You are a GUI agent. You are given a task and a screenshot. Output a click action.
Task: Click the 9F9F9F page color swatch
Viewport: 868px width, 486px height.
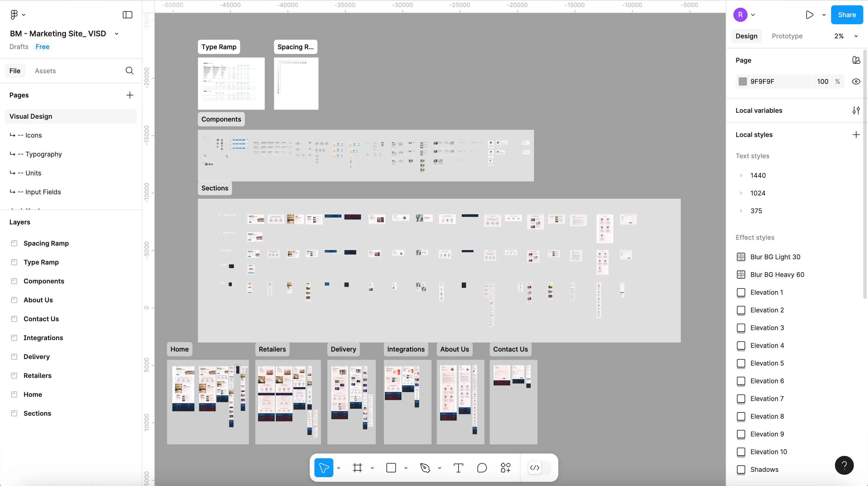click(x=743, y=81)
